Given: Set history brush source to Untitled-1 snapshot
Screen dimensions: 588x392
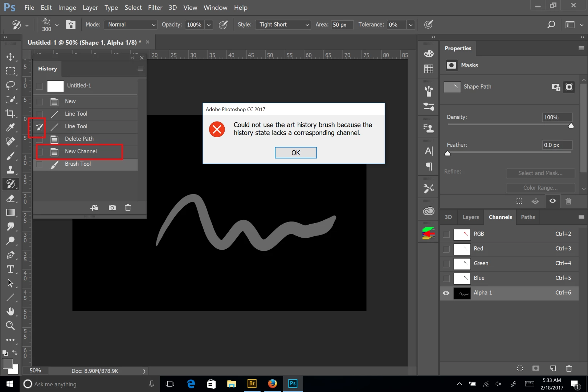Looking at the screenshot, I should [40, 86].
